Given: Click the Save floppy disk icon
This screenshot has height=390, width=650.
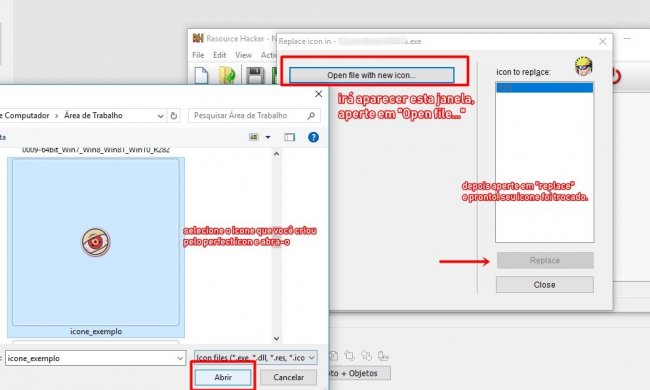Looking at the screenshot, I should [x=255, y=76].
